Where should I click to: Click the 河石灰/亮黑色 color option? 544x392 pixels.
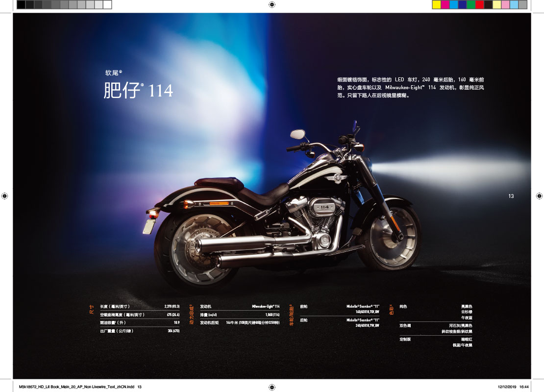click(x=460, y=326)
